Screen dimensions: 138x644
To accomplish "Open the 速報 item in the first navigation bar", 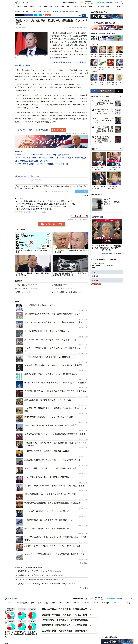I will [39, 7].
